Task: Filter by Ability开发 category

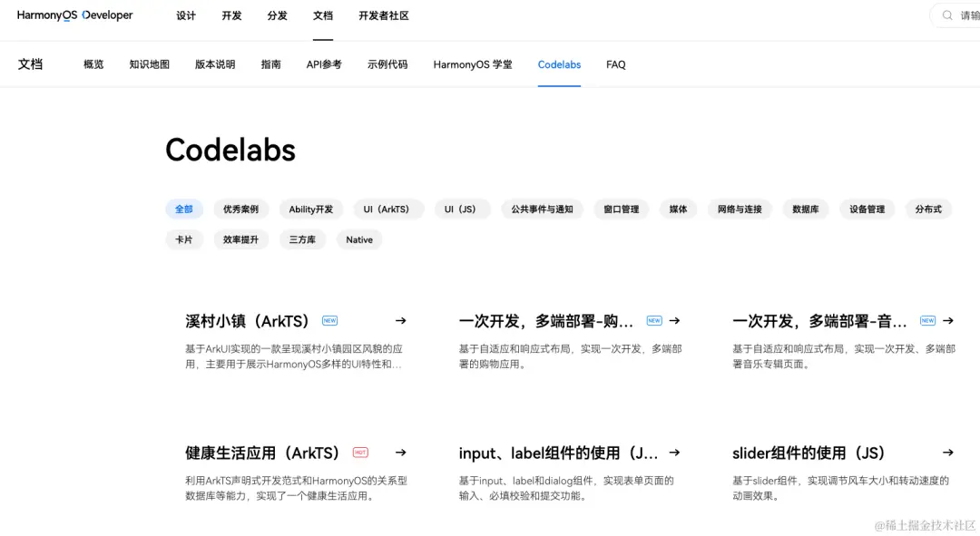Action: click(310, 210)
